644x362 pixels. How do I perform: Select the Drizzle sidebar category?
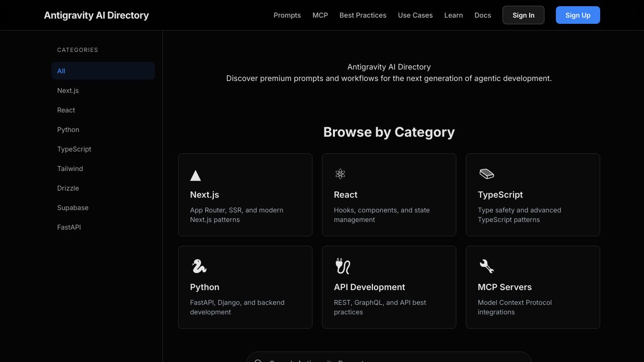click(x=68, y=188)
